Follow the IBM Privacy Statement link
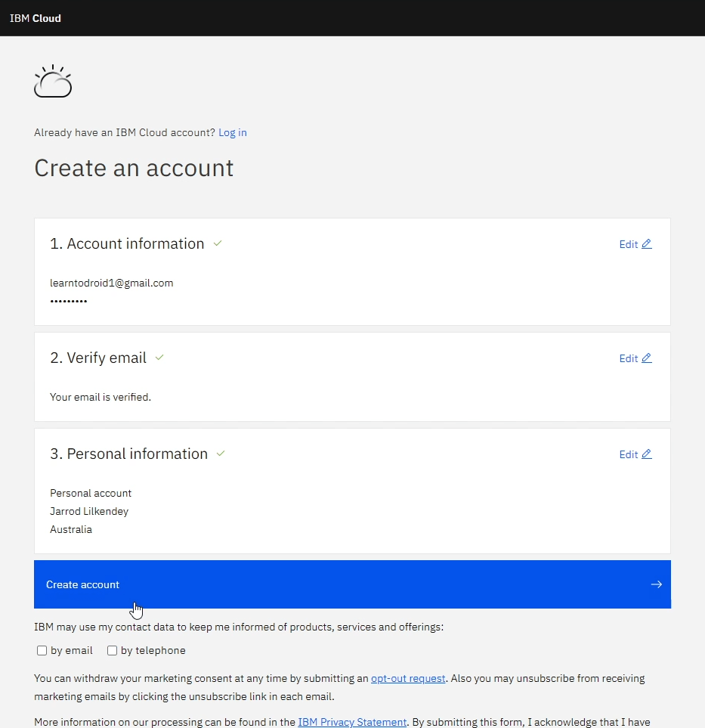The width and height of the screenshot is (705, 728). pos(352,722)
